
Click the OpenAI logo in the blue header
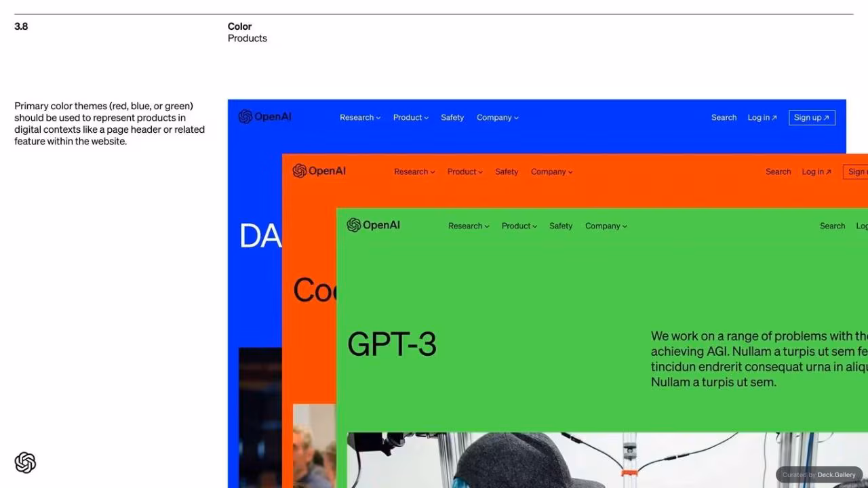[x=264, y=117]
